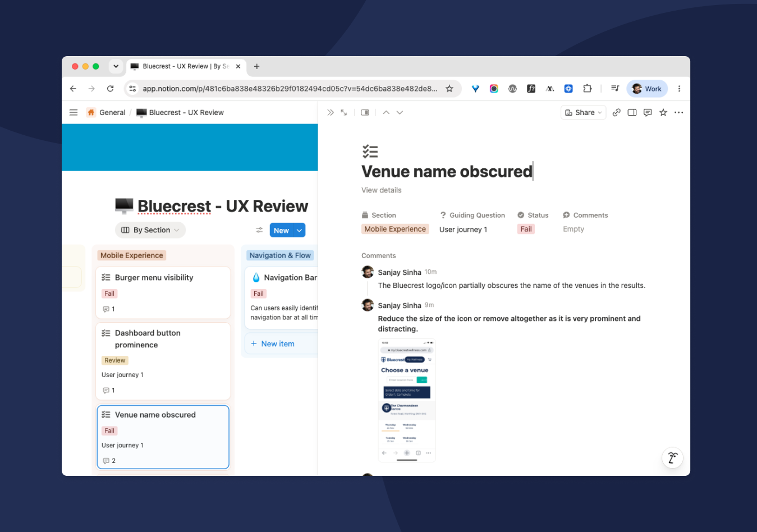Close the side peek with double chevron
Image resolution: width=757 pixels, height=532 pixels.
[x=331, y=112]
